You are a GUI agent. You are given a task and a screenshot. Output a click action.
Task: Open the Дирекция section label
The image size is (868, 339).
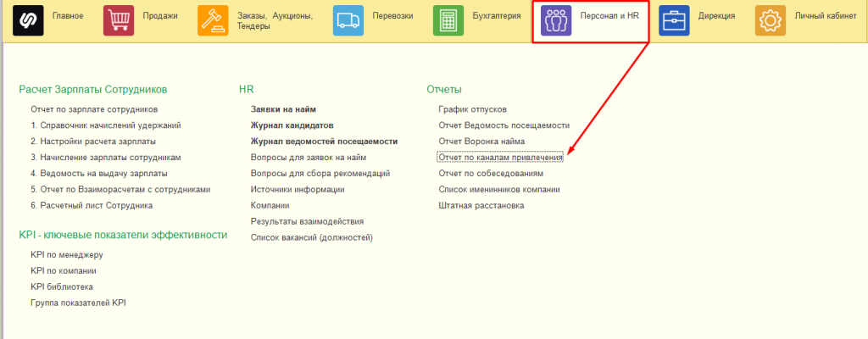716,16
